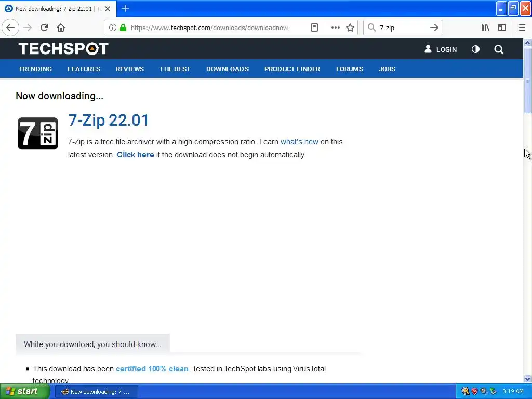
Task: Click the user LOGIN link
Action: point(441,49)
